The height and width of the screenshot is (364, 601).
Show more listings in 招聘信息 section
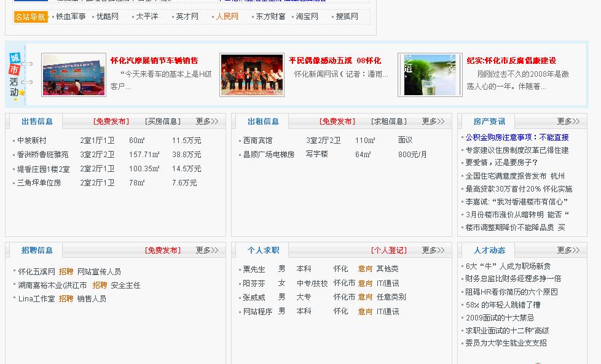(207, 250)
